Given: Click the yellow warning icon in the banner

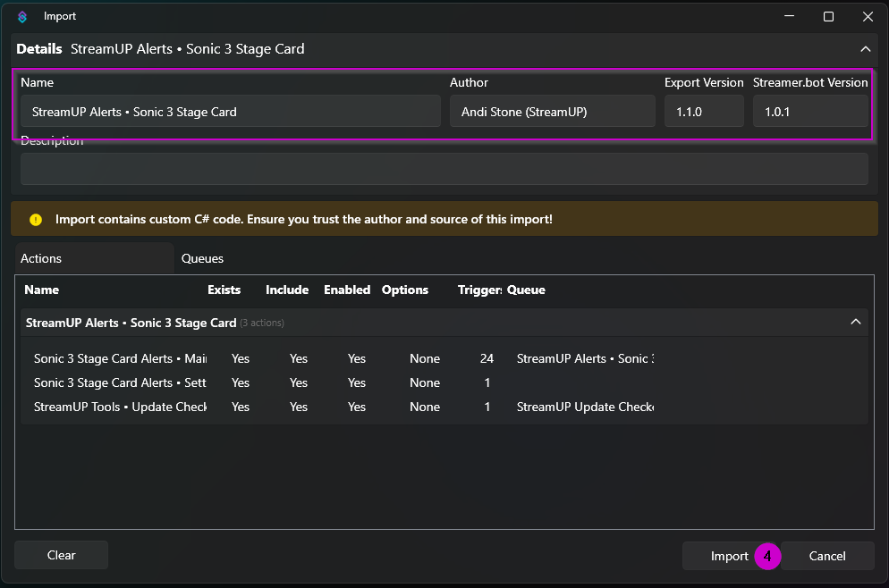Looking at the screenshot, I should coord(36,219).
